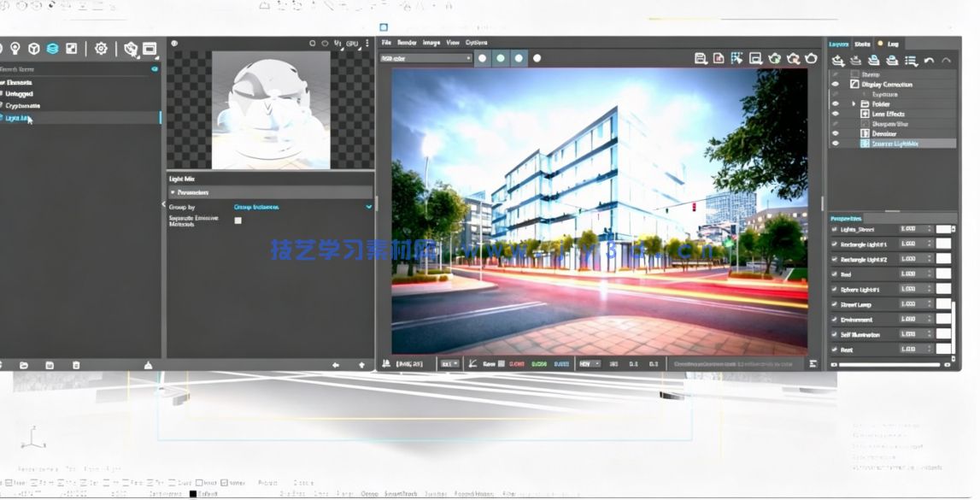Stop rendering with the stop icon in the VFB
Image resolution: width=980 pixels, height=500 pixels.
coord(810,58)
